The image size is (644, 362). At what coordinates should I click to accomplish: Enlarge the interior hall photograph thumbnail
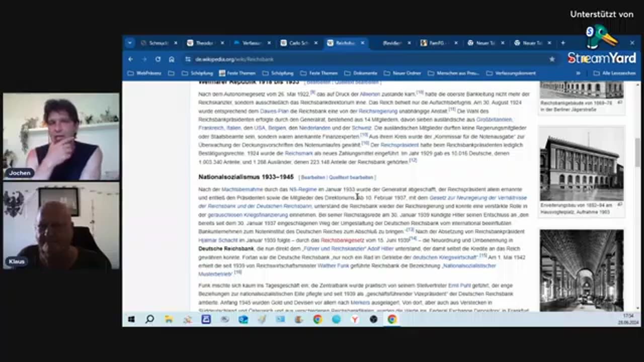pyautogui.click(x=582, y=270)
